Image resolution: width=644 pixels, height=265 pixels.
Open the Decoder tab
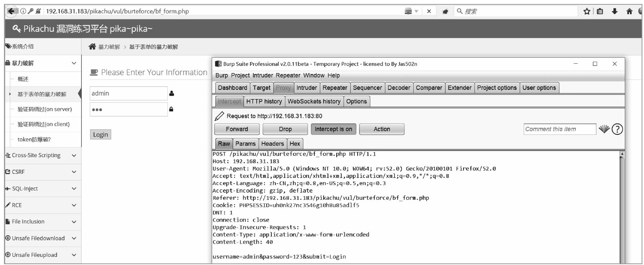coord(399,88)
